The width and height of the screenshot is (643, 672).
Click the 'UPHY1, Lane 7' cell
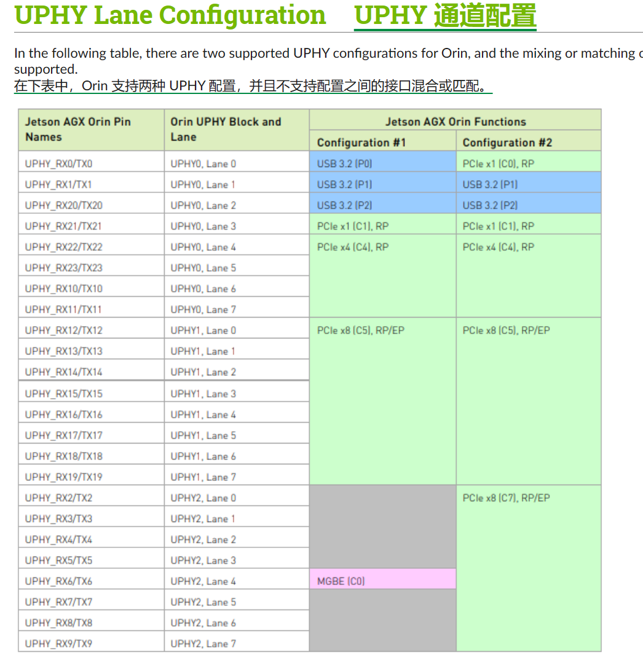click(237, 475)
